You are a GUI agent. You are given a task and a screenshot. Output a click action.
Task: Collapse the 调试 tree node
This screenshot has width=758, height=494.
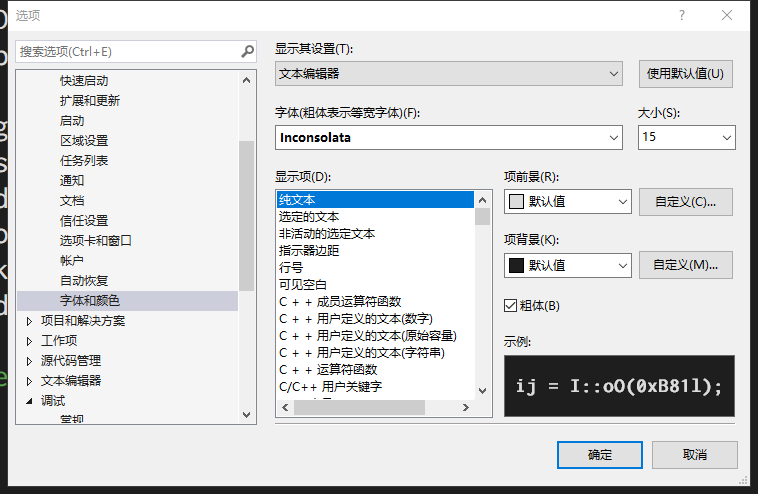(x=29, y=401)
